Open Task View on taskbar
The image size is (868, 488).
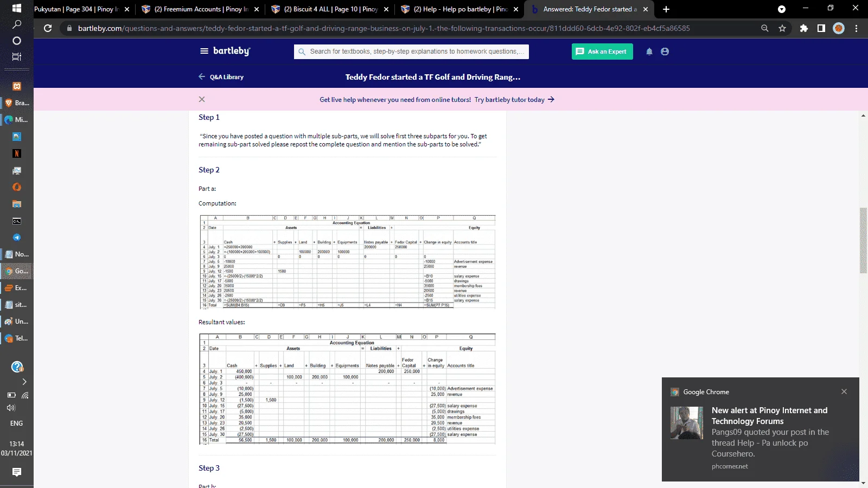click(17, 56)
